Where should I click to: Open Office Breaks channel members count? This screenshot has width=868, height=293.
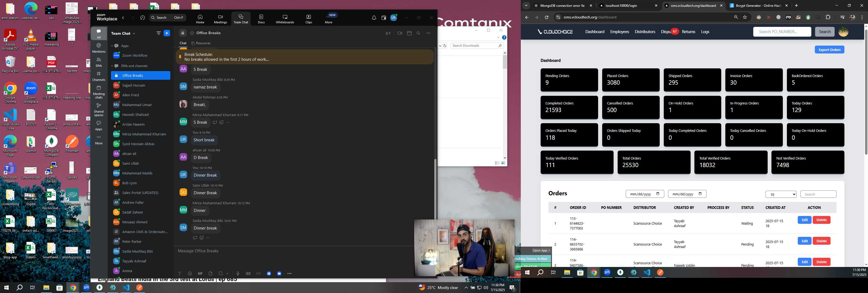[x=388, y=33]
